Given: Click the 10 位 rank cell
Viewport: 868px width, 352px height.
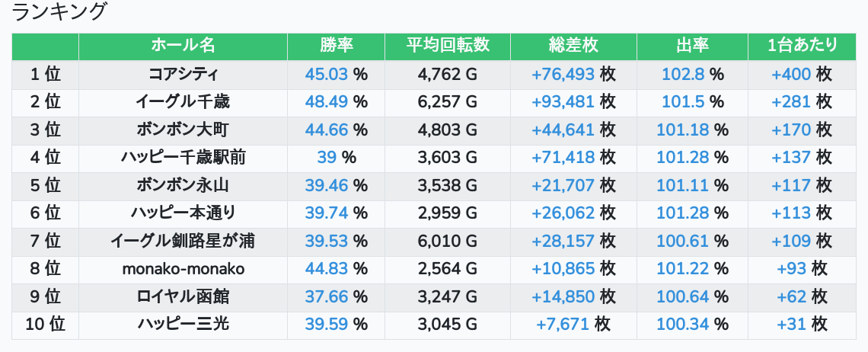Looking at the screenshot, I should (x=45, y=325).
